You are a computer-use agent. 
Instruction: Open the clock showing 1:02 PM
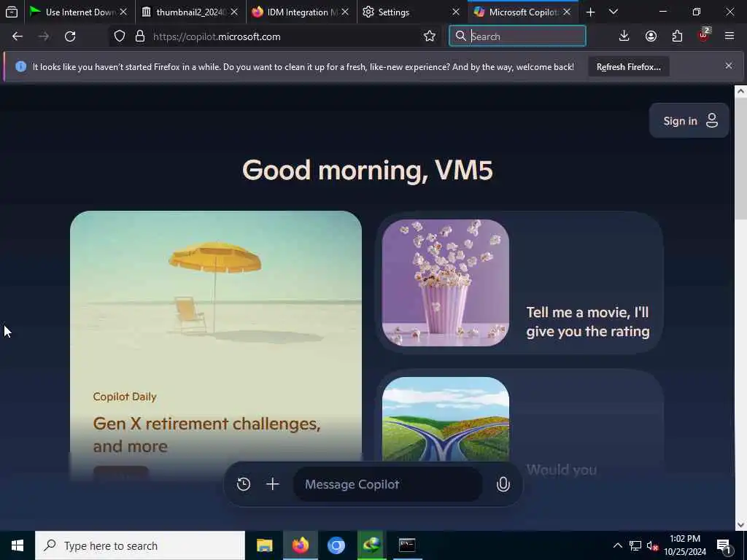pos(685,545)
